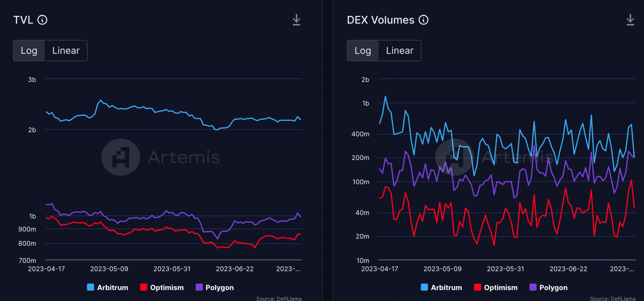Screen dimensions: 644x301
Task: Click the TVL chart title
Action: [x=23, y=20]
